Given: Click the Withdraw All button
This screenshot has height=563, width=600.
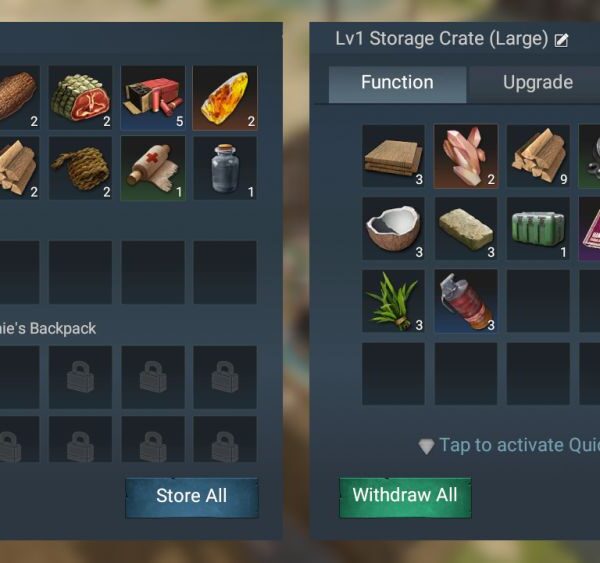Looking at the screenshot, I should (405, 496).
